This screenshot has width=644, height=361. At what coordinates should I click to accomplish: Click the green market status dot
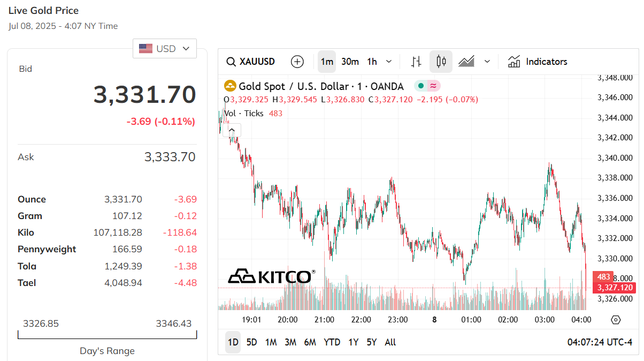tap(421, 86)
